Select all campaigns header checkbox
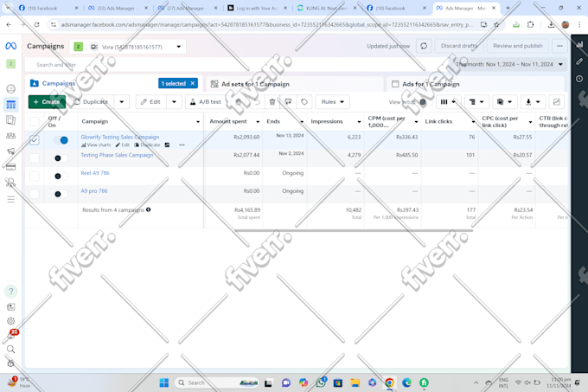The height and width of the screenshot is (392, 588). point(34,121)
